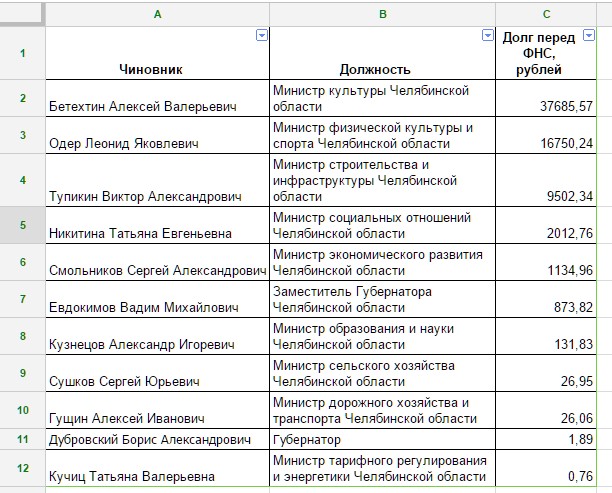Select column B header
This screenshot has height=493, width=612.
[382, 14]
